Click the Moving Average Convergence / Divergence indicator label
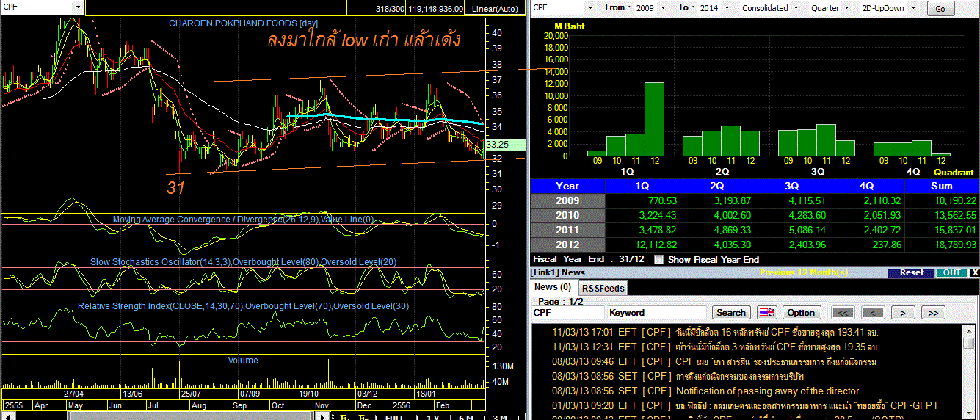The image size is (980, 420). pyautogui.click(x=243, y=220)
